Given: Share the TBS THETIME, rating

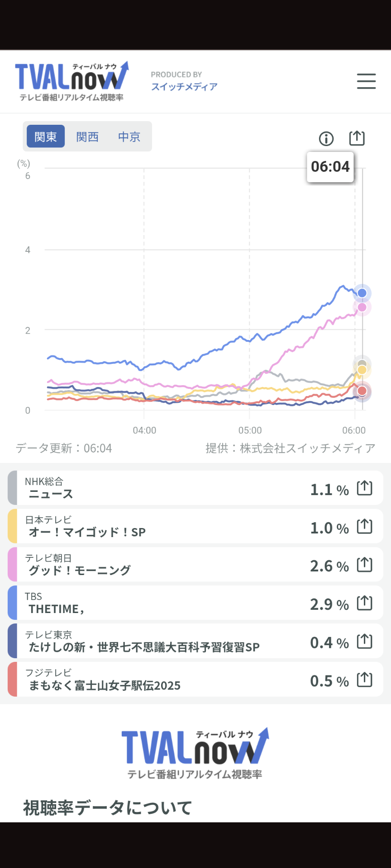Looking at the screenshot, I should click(x=365, y=603).
